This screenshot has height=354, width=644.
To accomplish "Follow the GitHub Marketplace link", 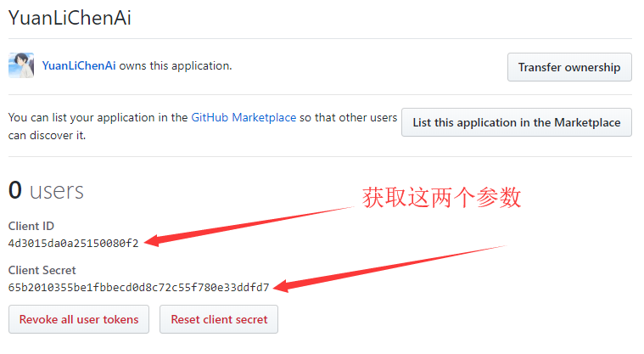I will [x=244, y=117].
